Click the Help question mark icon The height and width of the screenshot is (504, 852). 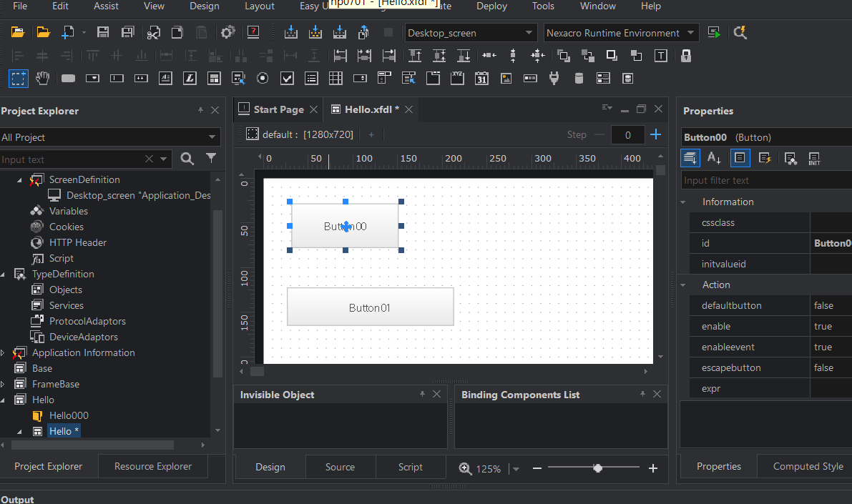click(x=253, y=32)
